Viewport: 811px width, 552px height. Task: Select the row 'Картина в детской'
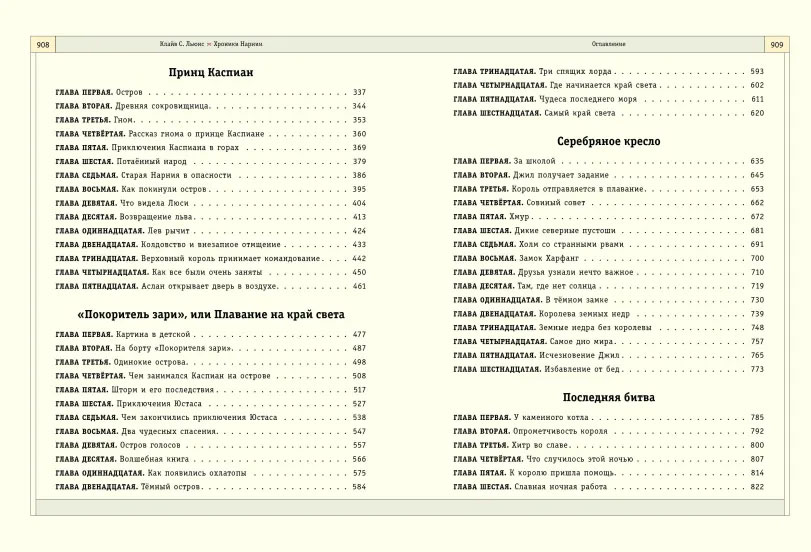211,335
